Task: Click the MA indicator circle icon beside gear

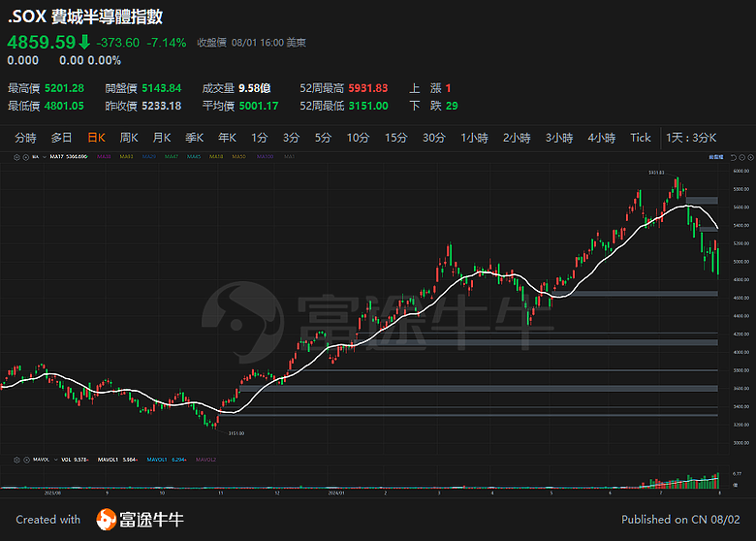Action: pos(26,157)
